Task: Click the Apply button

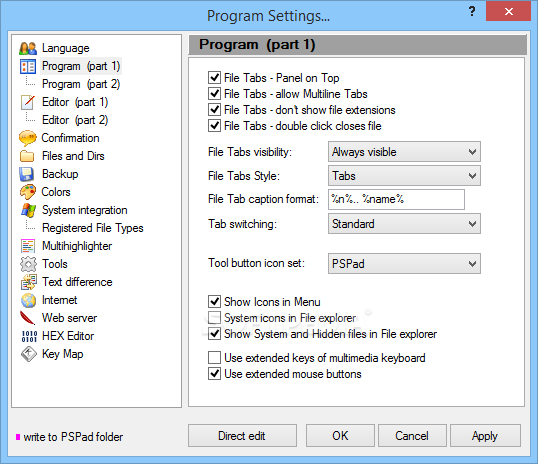Action: [x=485, y=436]
